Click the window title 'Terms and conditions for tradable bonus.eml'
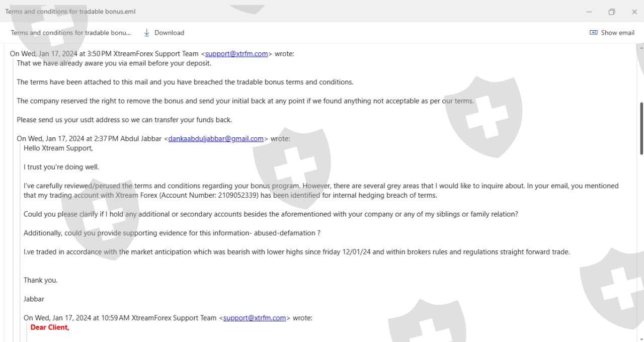The width and height of the screenshot is (644, 342). 70,12
